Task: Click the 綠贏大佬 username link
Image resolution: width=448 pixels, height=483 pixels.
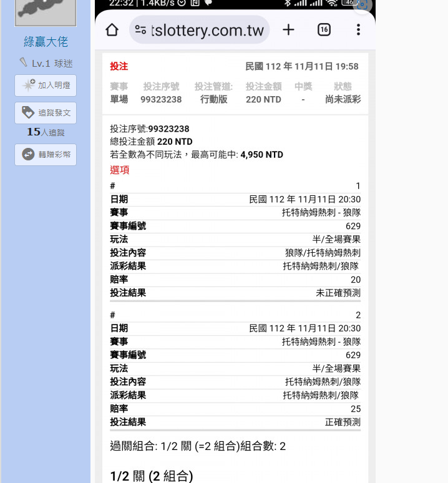Action: point(46,42)
